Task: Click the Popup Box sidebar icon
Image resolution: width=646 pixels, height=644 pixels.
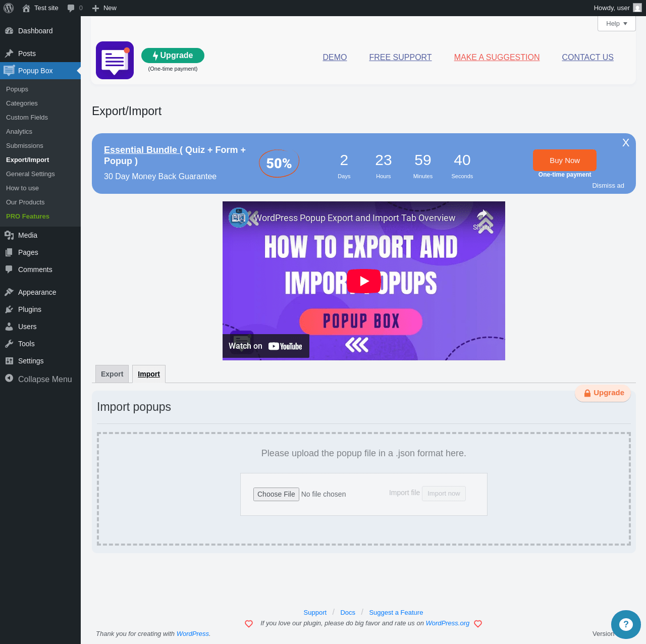Action: coord(9,71)
